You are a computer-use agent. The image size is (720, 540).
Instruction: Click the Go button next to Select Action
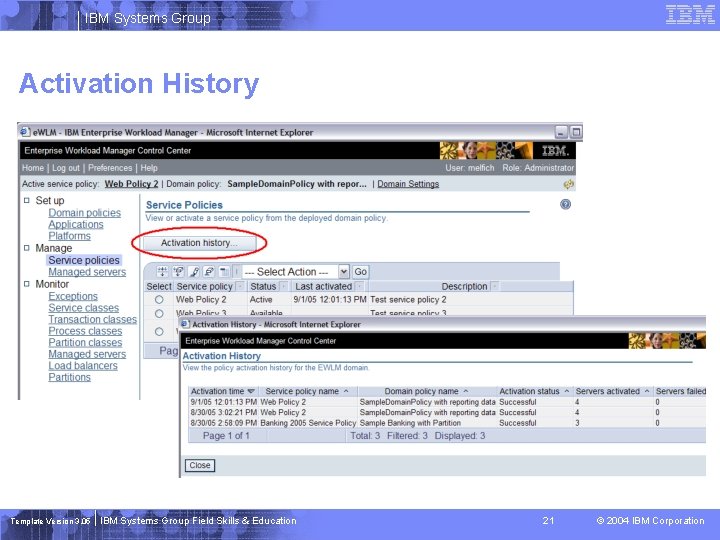(x=360, y=272)
